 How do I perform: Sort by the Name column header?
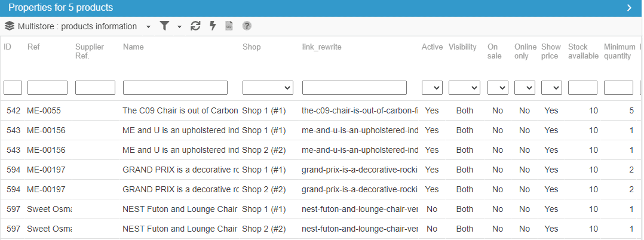[x=133, y=47]
